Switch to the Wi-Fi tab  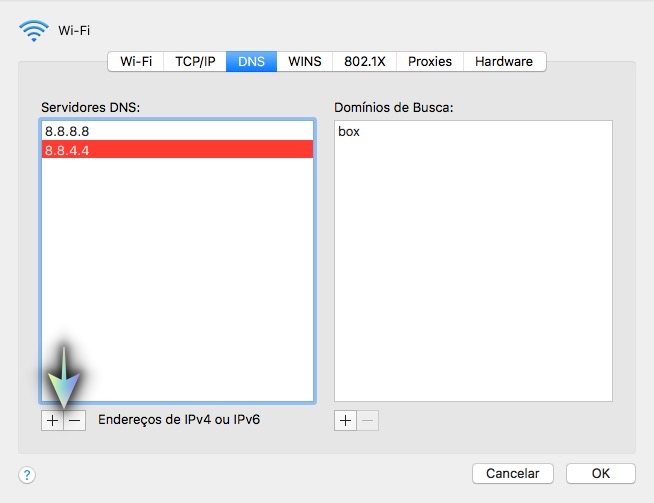[136, 61]
